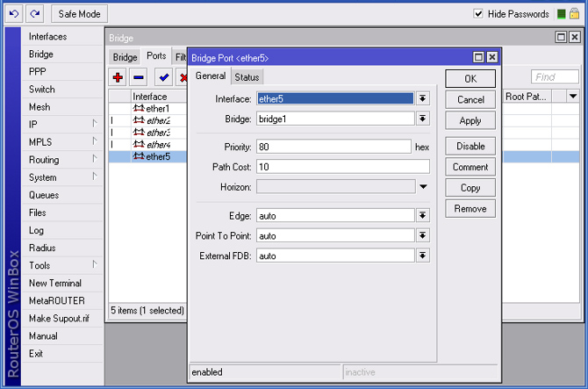Click the green status indicator icon
Image resolution: width=588 pixels, height=389 pixels.
559,13
